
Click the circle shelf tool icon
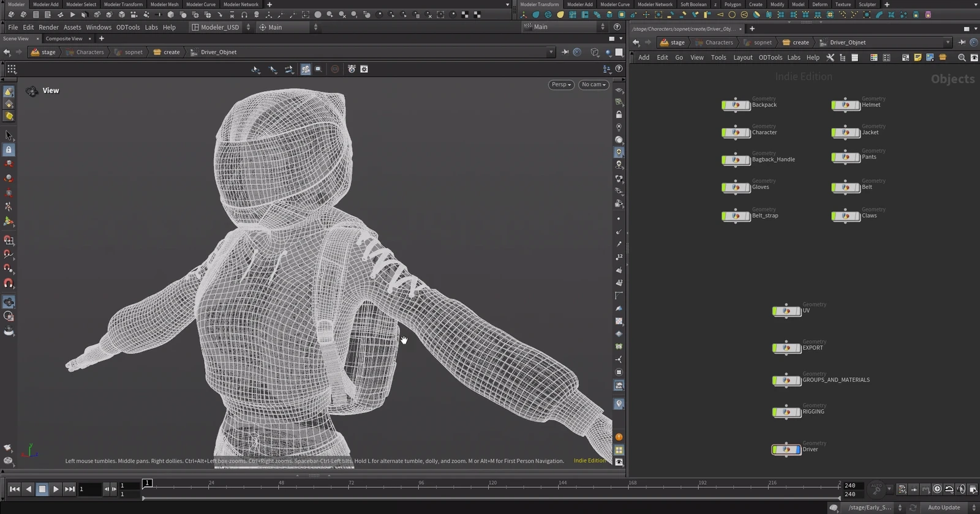click(732, 15)
